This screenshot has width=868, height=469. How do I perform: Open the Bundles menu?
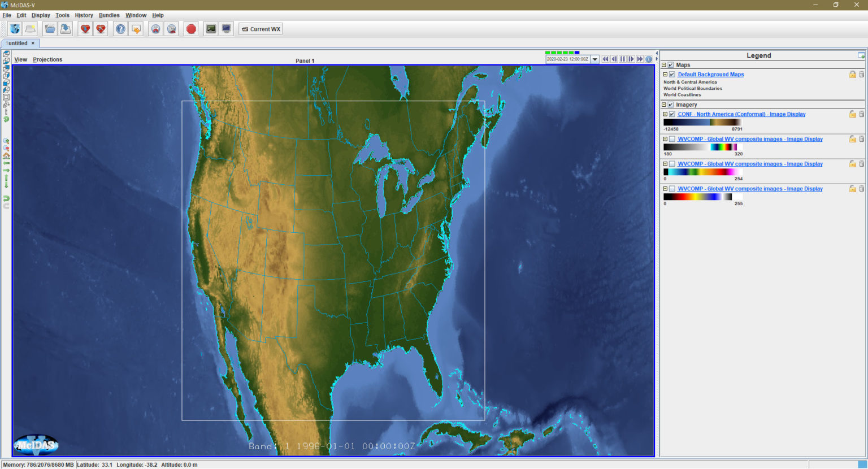click(108, 15)
